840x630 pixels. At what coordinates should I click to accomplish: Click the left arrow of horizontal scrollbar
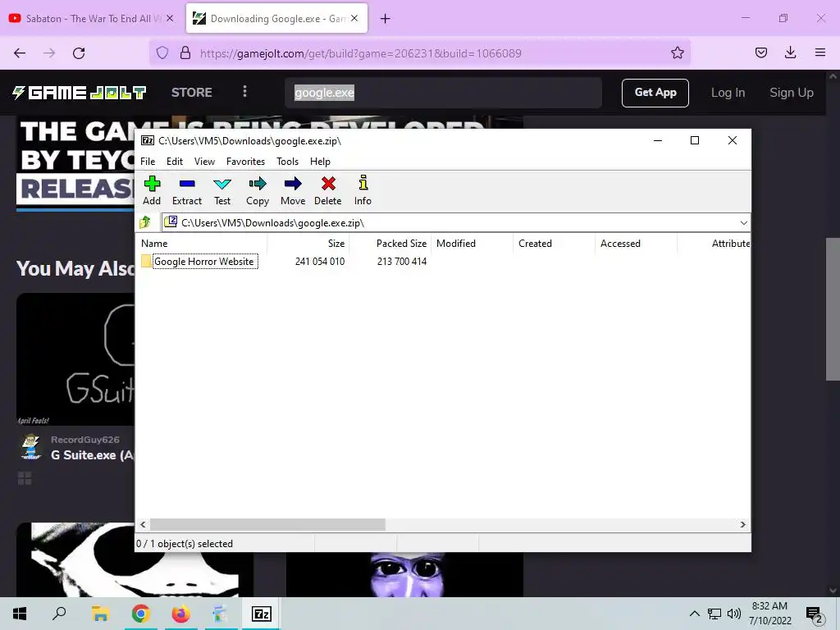click(143, 524)
